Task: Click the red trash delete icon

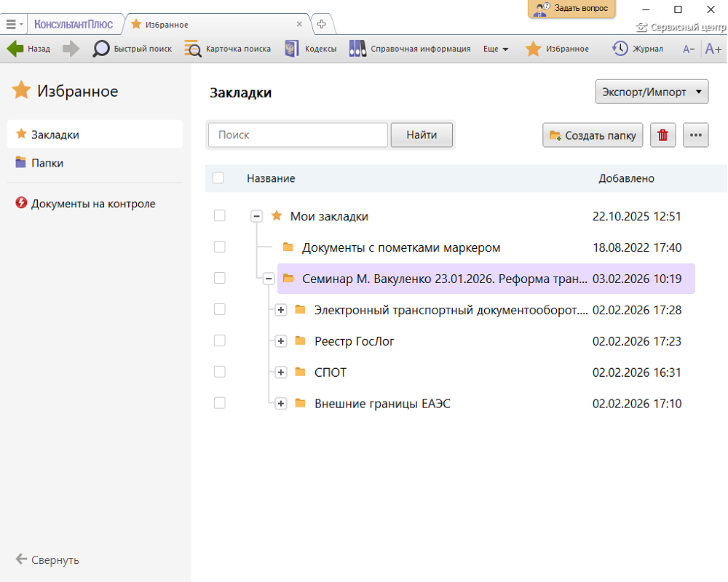Action: click(662, 135)
